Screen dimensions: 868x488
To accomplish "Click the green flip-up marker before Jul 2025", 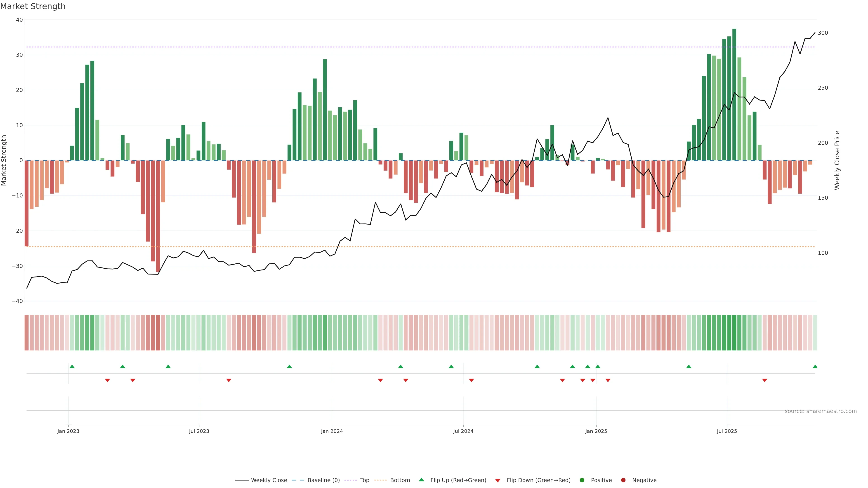I will [x=689, y=366].
